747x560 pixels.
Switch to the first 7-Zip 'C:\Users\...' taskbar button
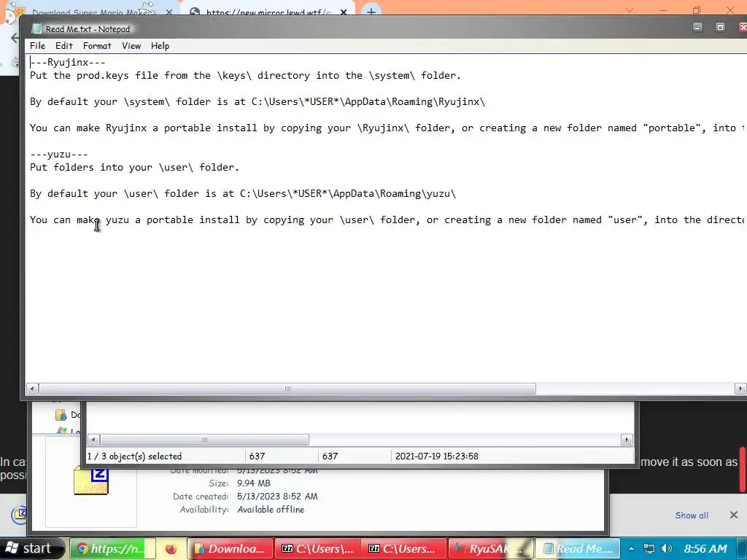(318, 548)
